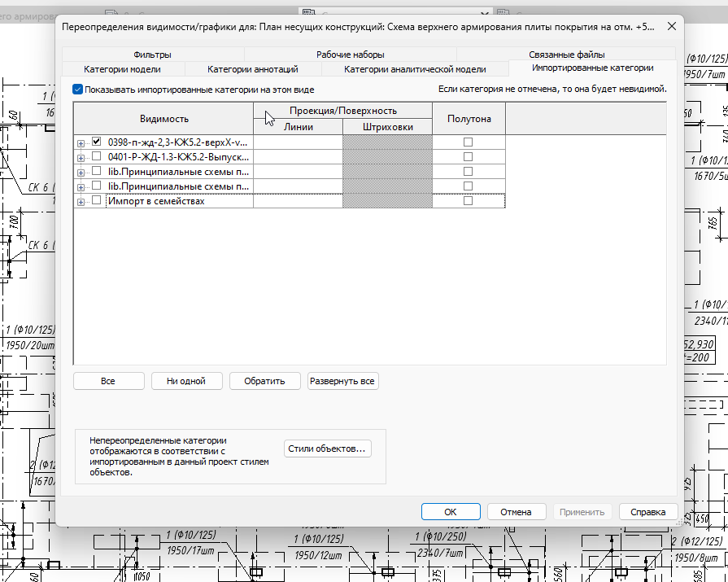Enable Полутона for 0398-п-жд-2,3-КЖ5.2-верхХ row
The image size is (728, 582).
pyautogui.click(x=468, y=142)
